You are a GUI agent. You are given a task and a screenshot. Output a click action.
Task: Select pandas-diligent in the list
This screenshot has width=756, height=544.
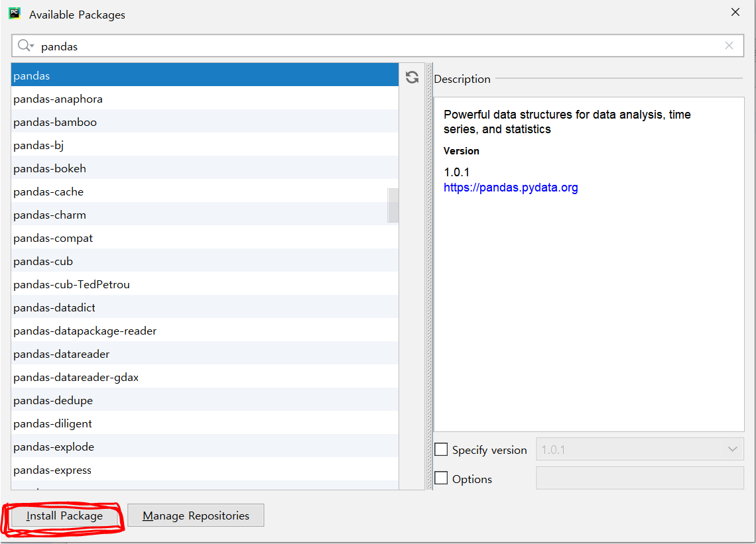point(205,423)
